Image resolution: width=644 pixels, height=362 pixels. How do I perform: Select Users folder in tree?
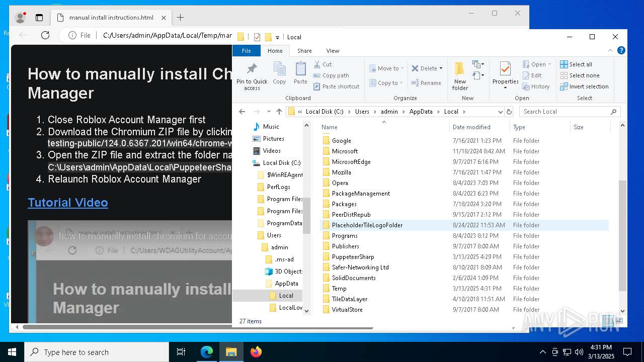274,235
